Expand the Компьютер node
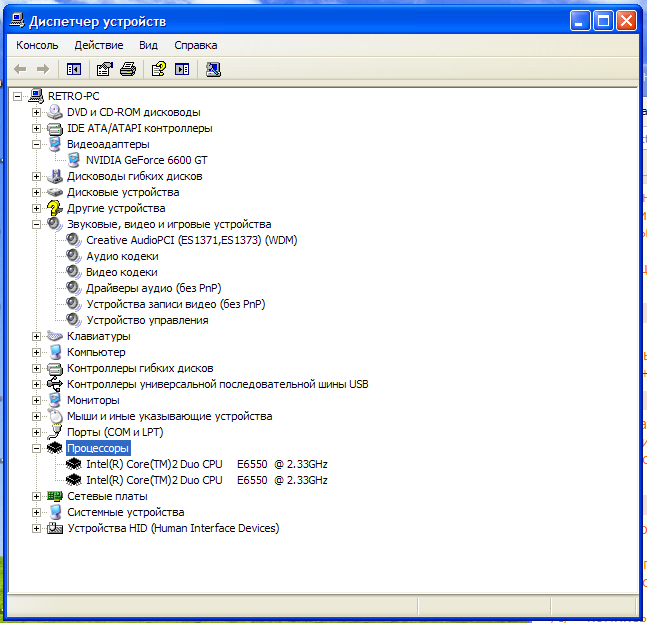 click(36, 352)
